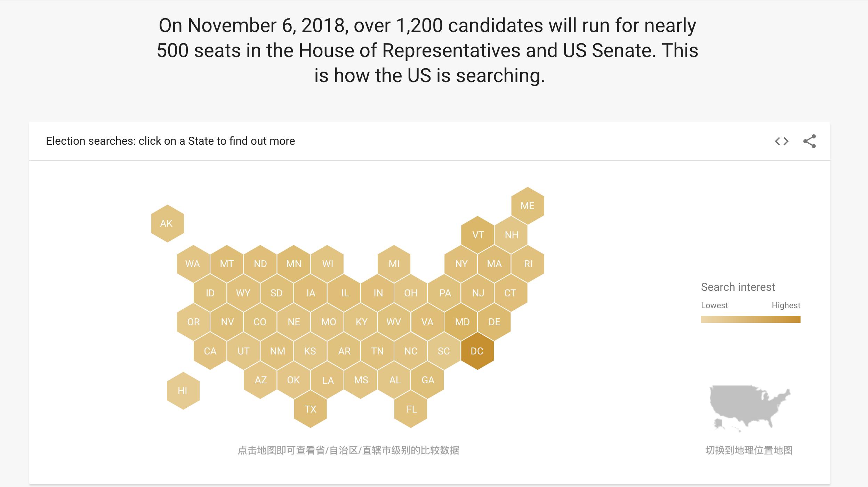
Task: Click the share icon
Action: point(810,141)
